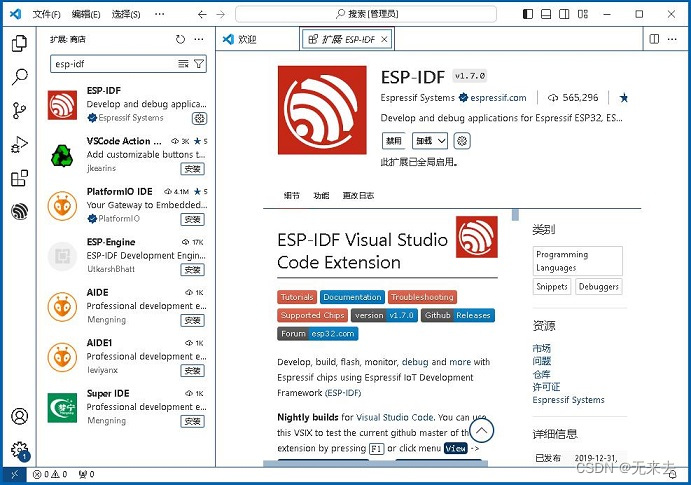Toggle bottom panel layout icon
Image resolution: width=691 pixels, height=485 pixels.
[x=546, y=14]
